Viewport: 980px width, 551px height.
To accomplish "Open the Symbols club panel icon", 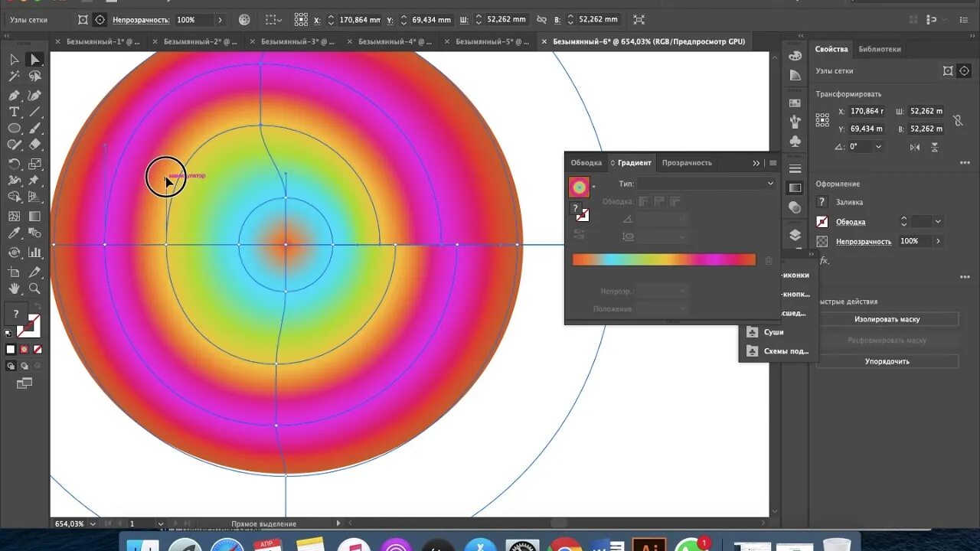I will click(795, 142).
